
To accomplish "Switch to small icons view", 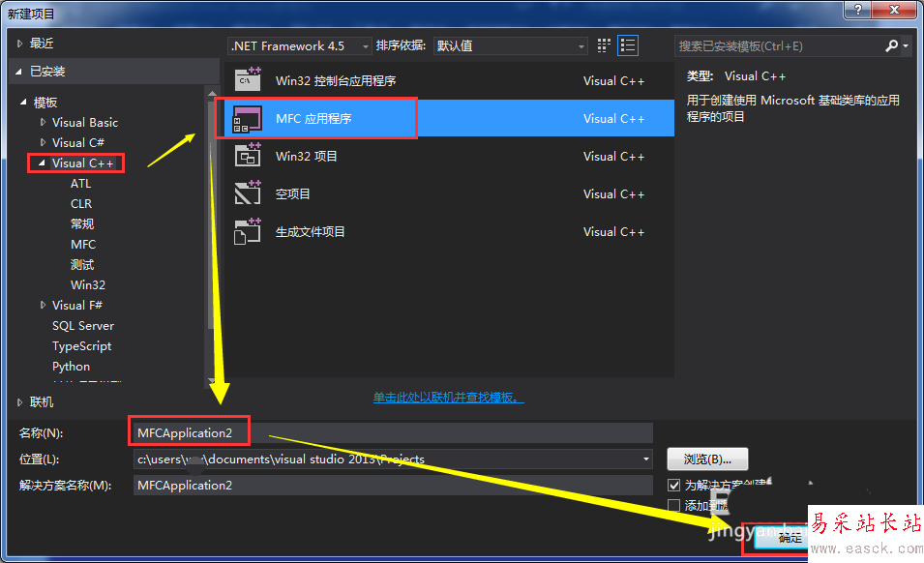I will (604, 45).
